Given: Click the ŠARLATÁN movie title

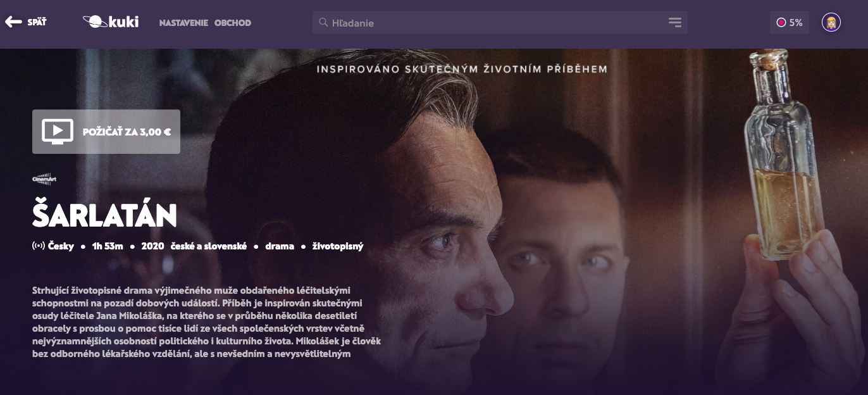Looking at the screenshot, I should [x=104, y=215].
